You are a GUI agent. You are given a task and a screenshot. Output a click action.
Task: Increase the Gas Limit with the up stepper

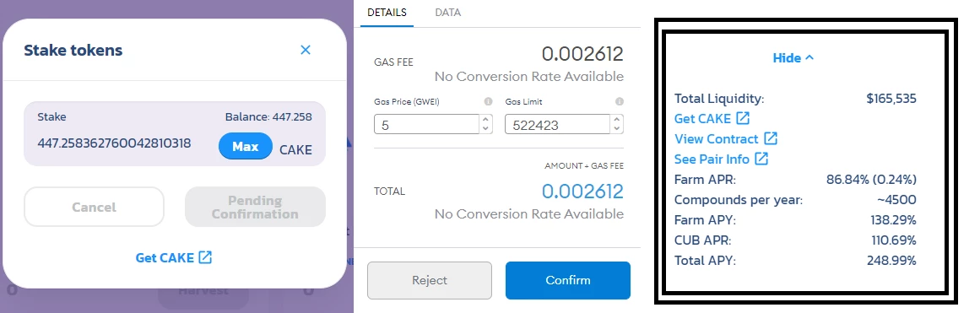(x=617, y=119)
